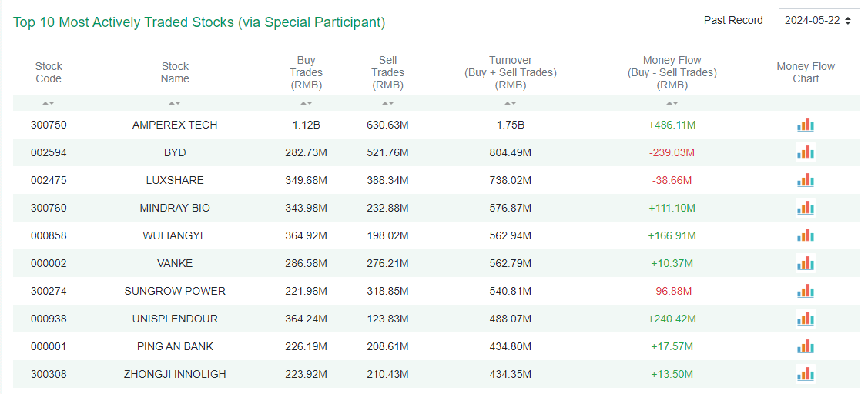Open money flow chart for WULIANGYE
The width and height of the screenshot is (868, 394).
[806, 235]
